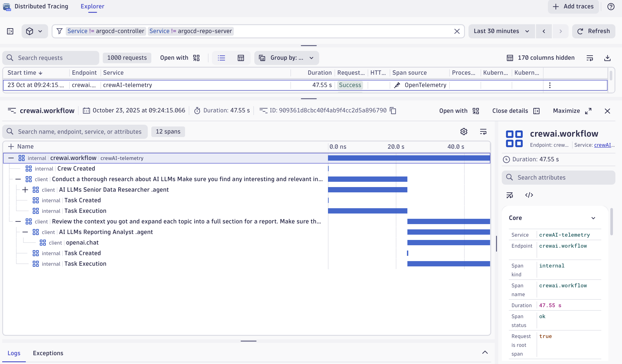
Task: Collapse the Core attributes section
Action: [x=593, y=218]
